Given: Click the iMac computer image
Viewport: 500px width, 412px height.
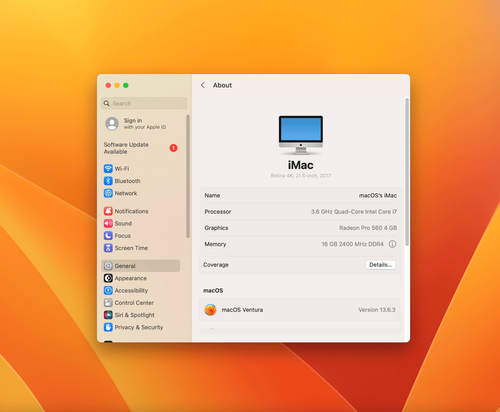Looking at the screenshot, I should point(301,135).
